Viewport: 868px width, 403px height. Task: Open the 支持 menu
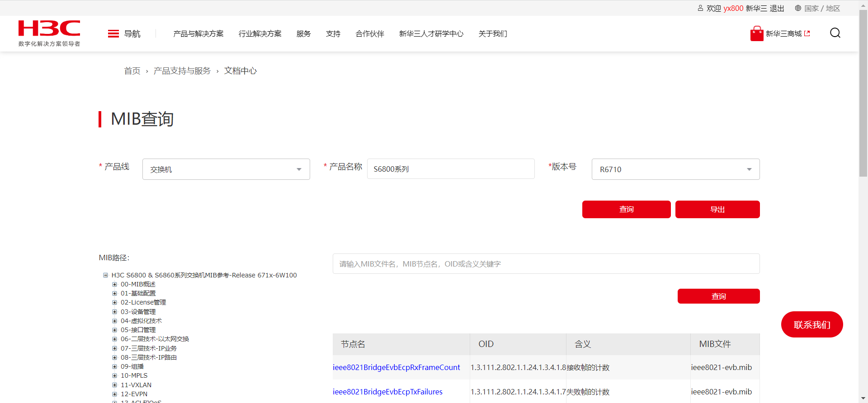point(333,34)
